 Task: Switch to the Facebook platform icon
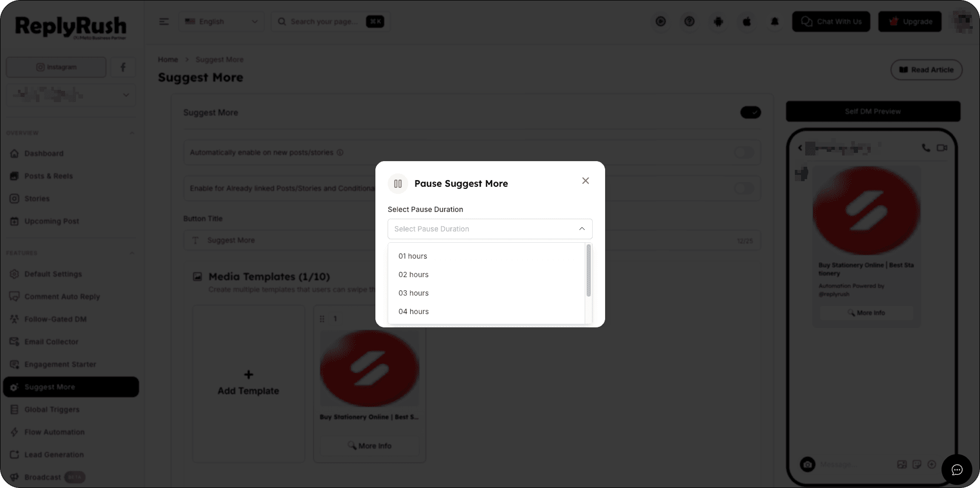[123, 67]
